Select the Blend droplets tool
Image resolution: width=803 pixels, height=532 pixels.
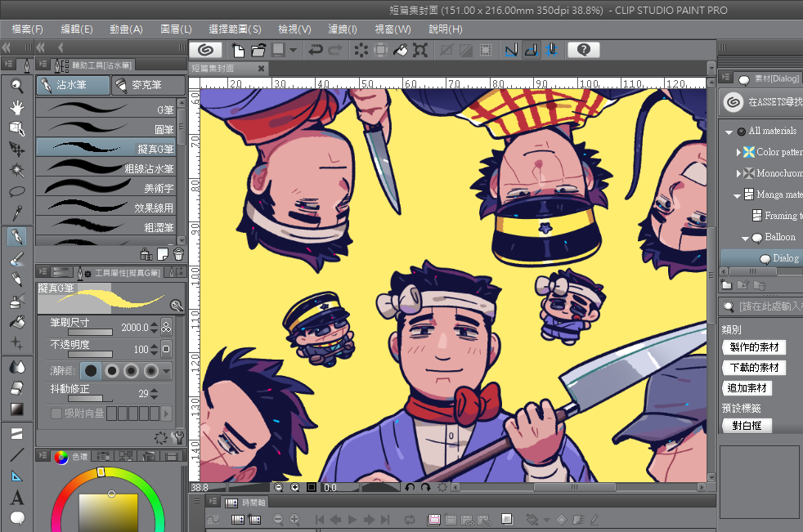tap(17, 367)
